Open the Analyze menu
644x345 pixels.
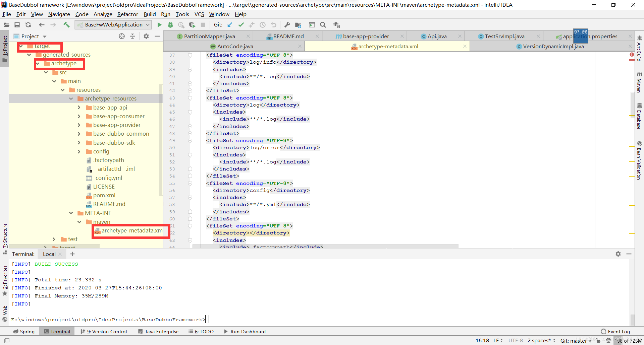tap(103, 14)
